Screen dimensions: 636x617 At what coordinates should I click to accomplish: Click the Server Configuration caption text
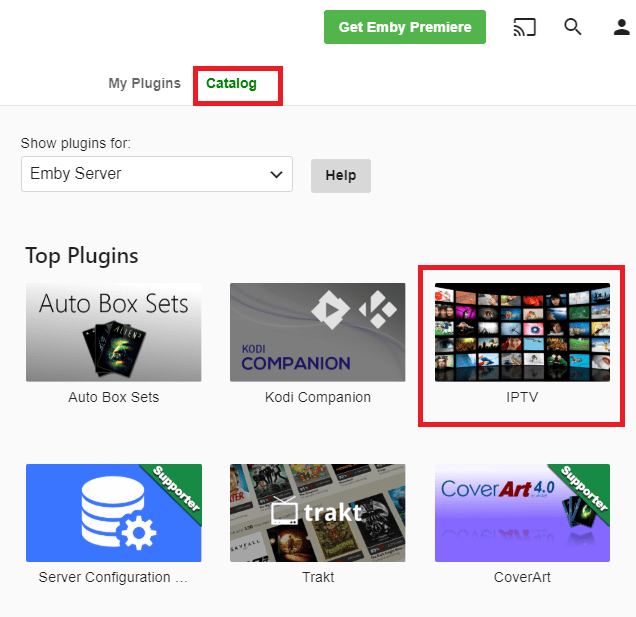113,577
